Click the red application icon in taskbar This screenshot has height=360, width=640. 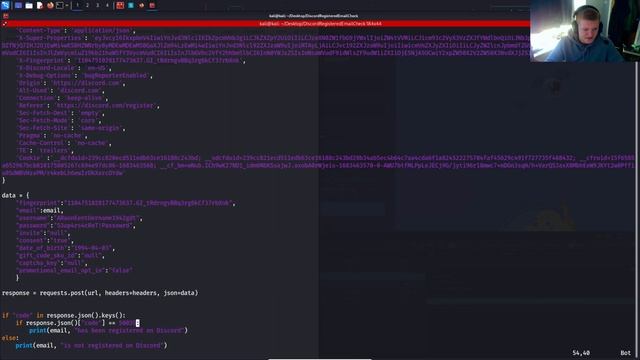120,5
